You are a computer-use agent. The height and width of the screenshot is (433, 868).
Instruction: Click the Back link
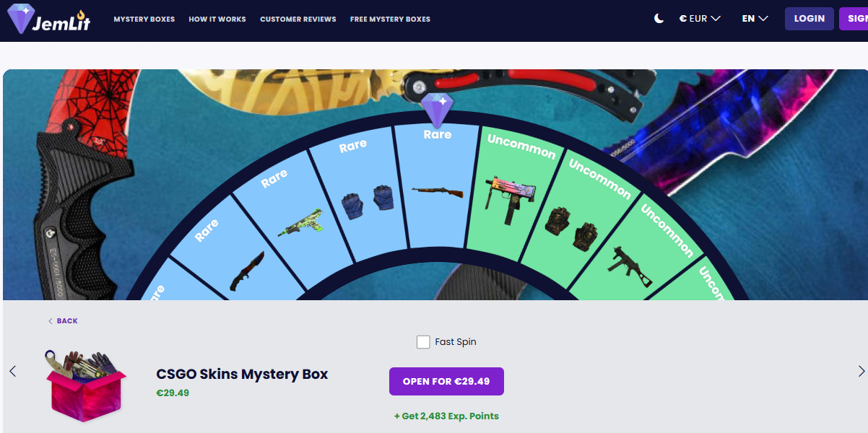point(63,321)
